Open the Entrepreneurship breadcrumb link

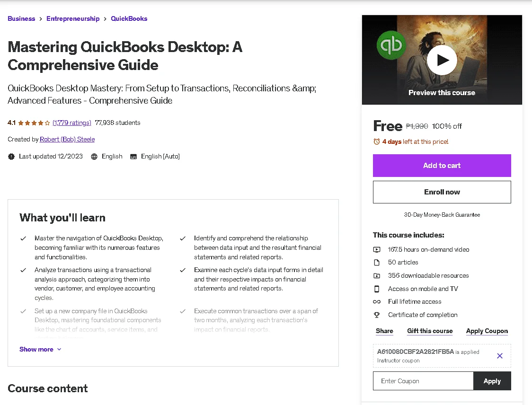(73, 18)
